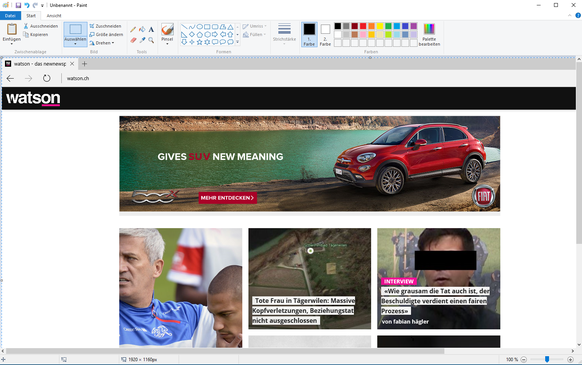Switch to the Ansicht tab
The height and width of the screenshot is (365, 582).
coord(54,16)
